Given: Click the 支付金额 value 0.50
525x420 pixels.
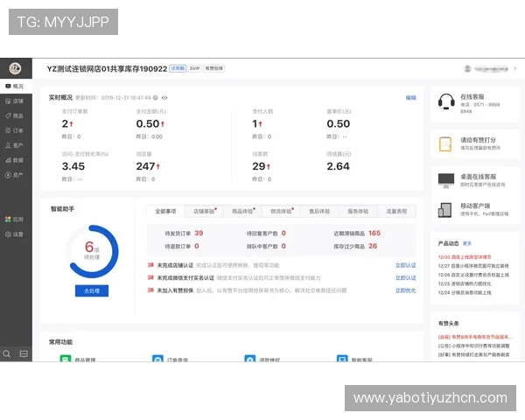Looking at the screenshot, I should [x=148, y=123].
